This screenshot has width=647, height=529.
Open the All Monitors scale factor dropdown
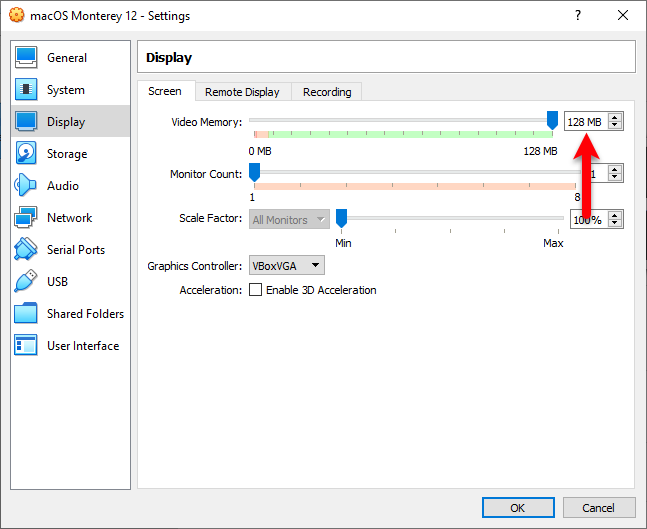tap(289, 220)
